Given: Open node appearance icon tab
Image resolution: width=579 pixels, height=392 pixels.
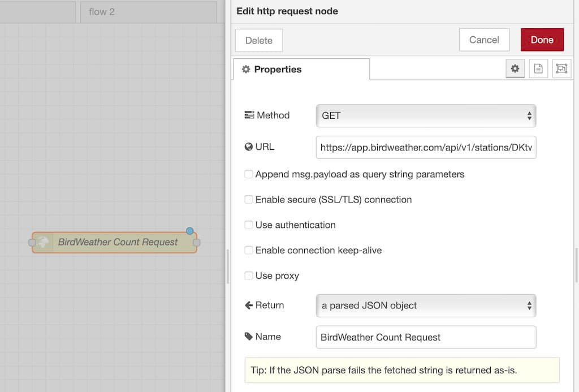Looking at the screenshot, I should pyautogui.click(x=561, y=68).
